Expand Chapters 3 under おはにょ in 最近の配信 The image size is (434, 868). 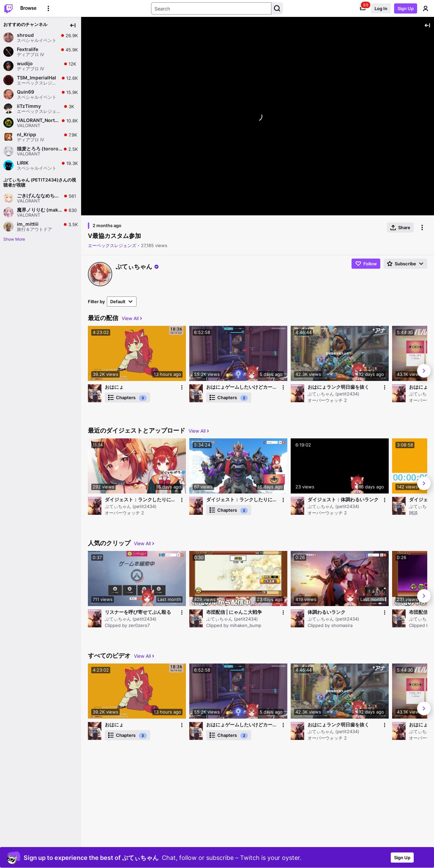pyautogui.click(x=127, y=398)
